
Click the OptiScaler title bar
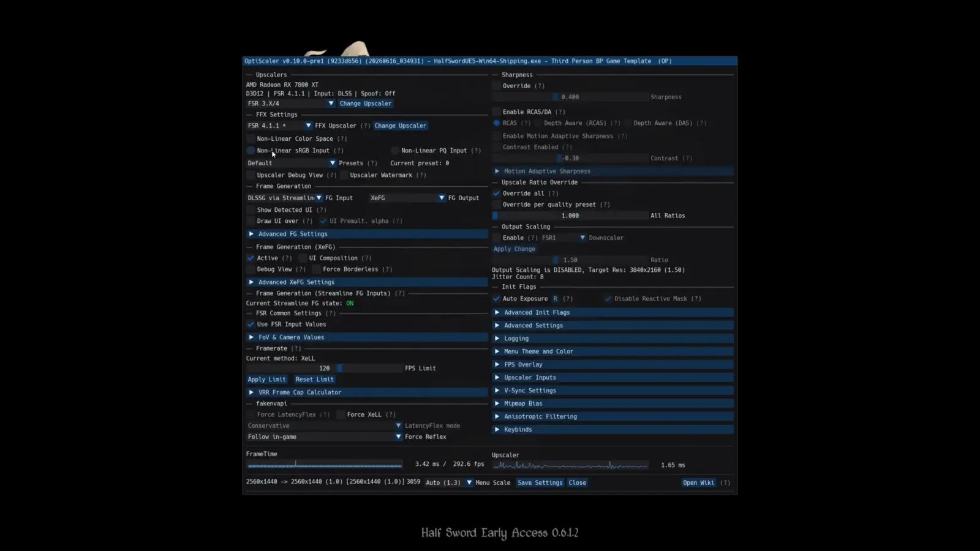(x=490, y=61)
